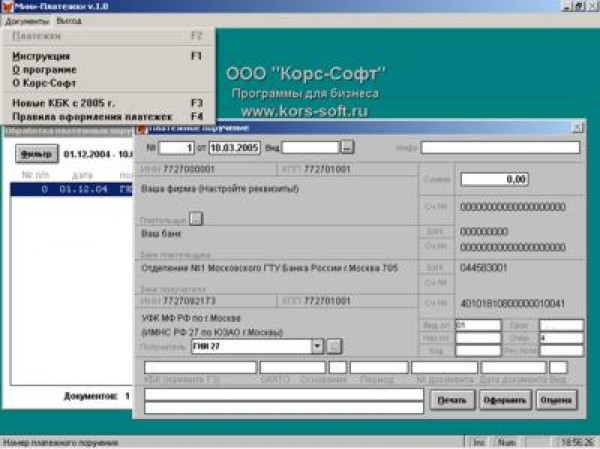Click the Период input field

[x=379, y=367]
